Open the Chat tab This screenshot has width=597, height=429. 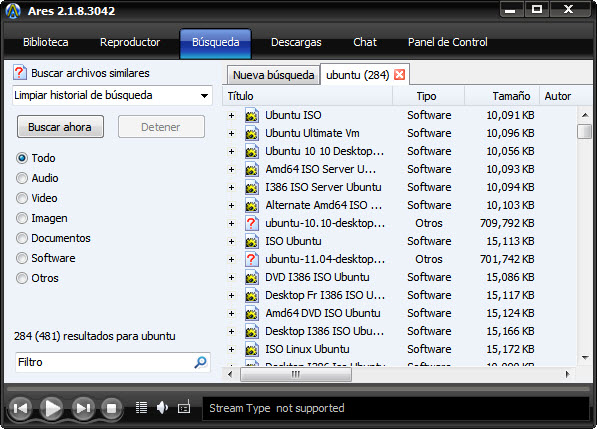click(365, 42)
